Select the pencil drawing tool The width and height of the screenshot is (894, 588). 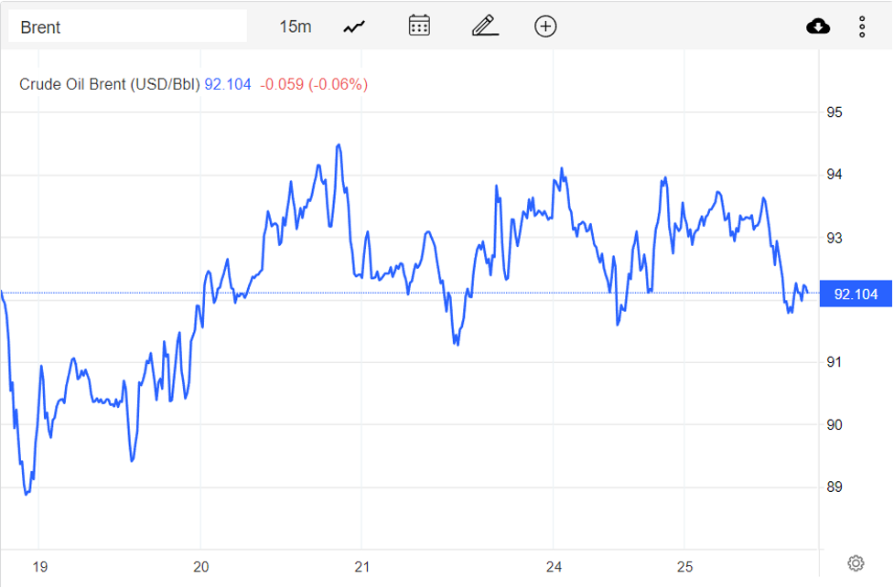pos(485,26)
